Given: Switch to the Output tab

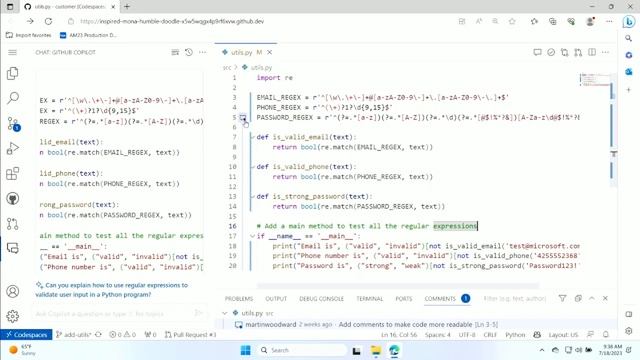Looking at the screenshot, I should coord(276,299).
